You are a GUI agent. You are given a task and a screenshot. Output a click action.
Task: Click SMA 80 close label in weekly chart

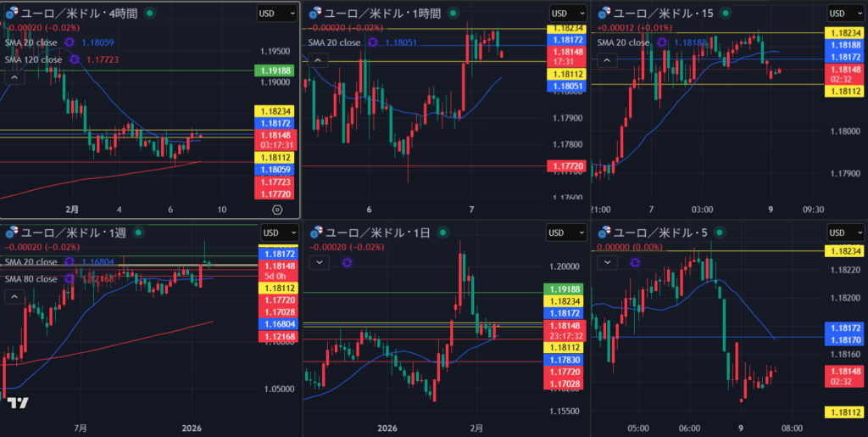tap(31, 278)
